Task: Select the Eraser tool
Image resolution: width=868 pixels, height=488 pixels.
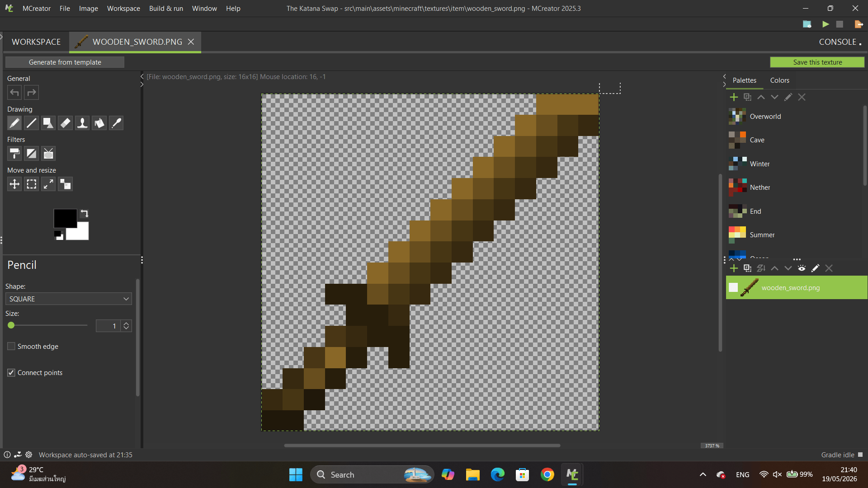Action: point(65,123)
